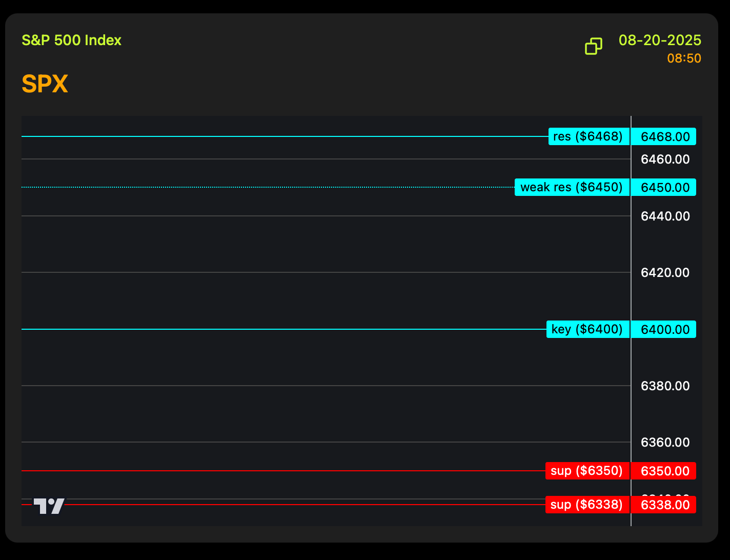Click the red 6338.00 price tag
This screenshot has width=730, height=560.
tap(664, 505)
